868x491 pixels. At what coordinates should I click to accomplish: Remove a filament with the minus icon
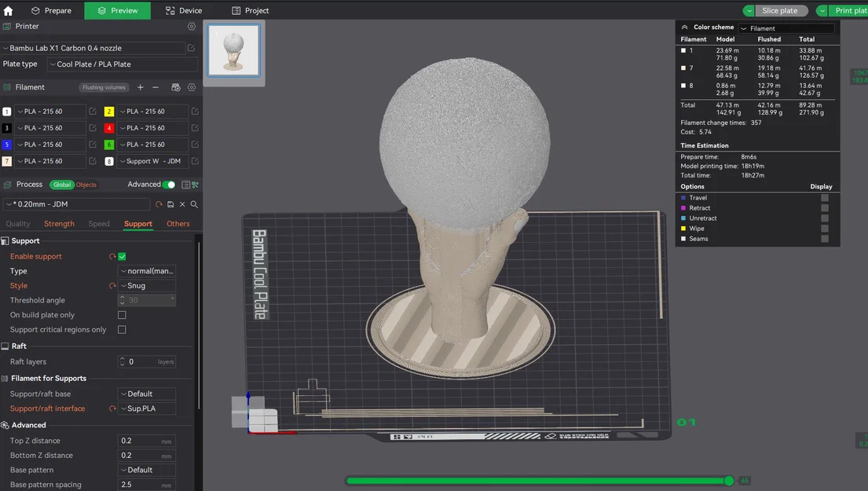pyautogui.click(x=156, y=87)
